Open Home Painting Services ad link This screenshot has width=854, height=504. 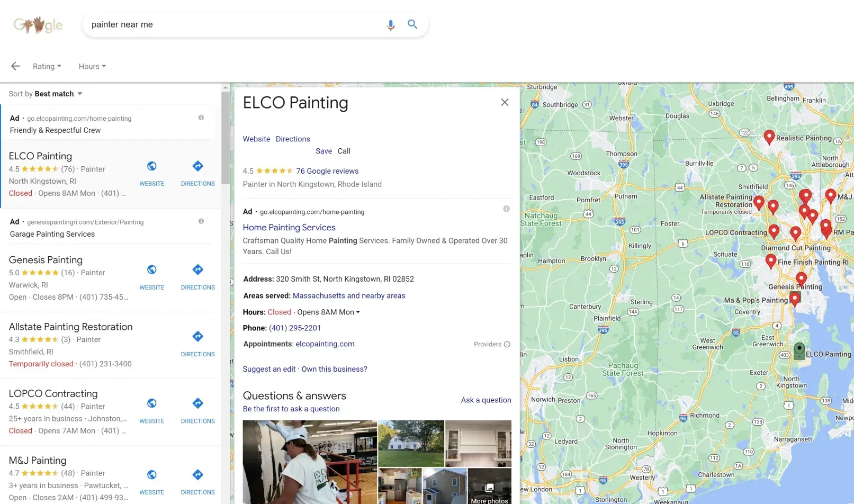(x=289, y=228)
